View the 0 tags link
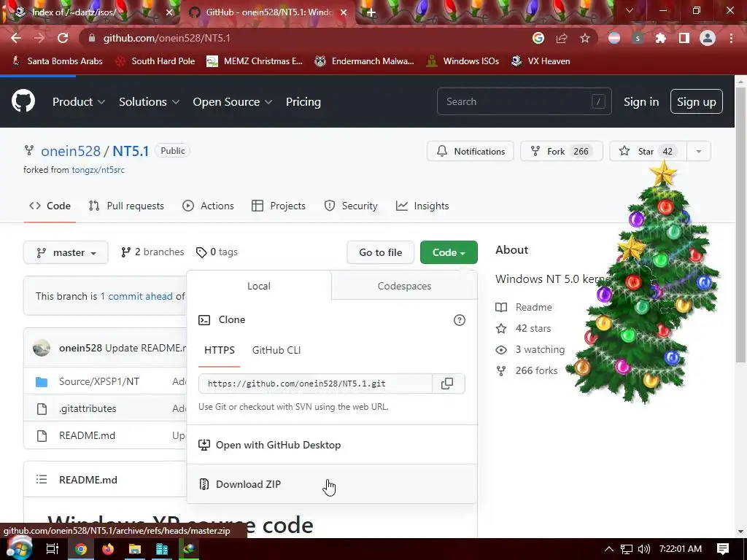The width and height of the screenshot is (747, 560). (217, 252)
